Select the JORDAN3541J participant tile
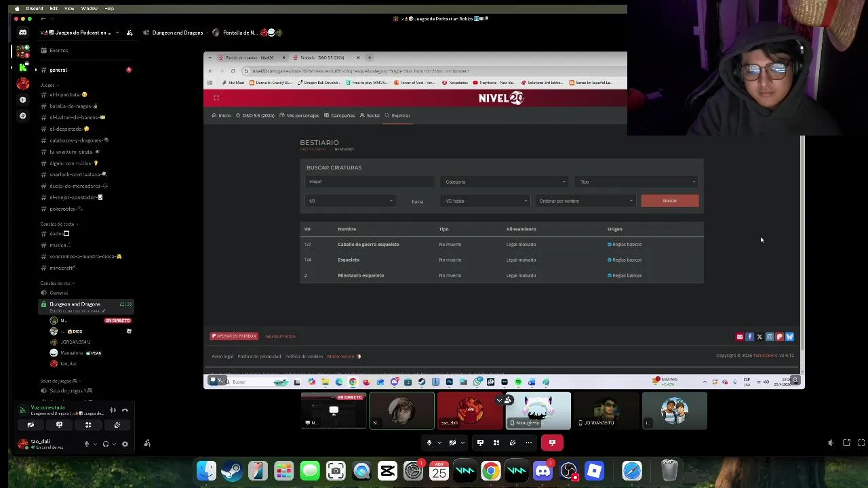The image size is (868, 488). [606, 411]
